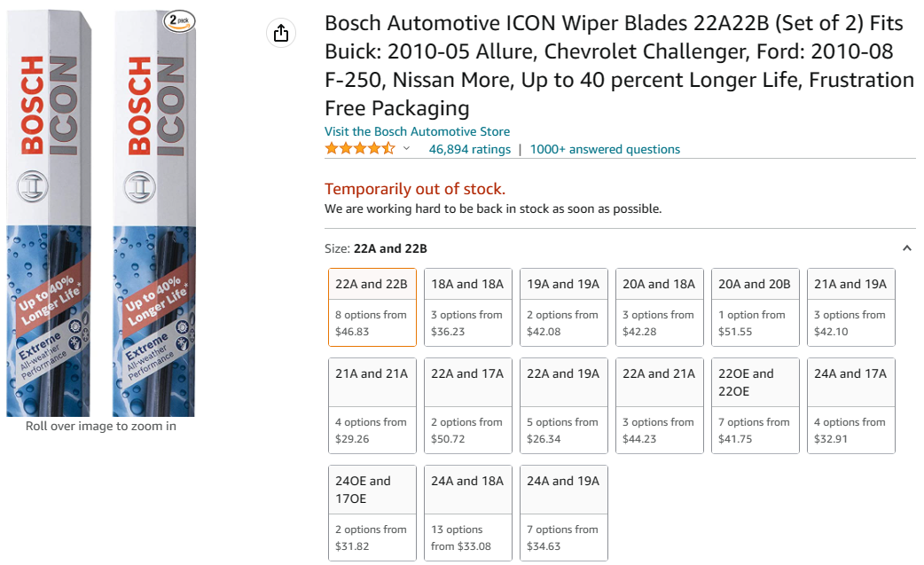Select the 24OE and 17OE size
924x565 pixels.
click(372, 513)
